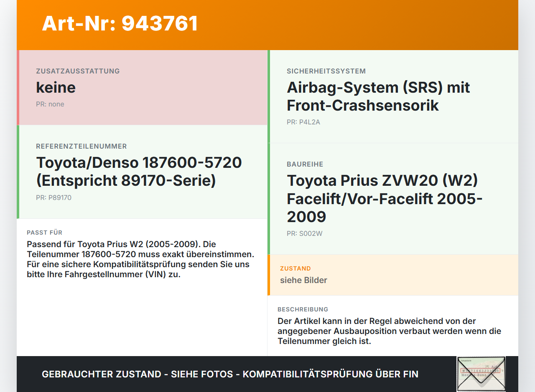
Task: Click the SICHERHEITSSYSTEM label
Action: point(326,71)
